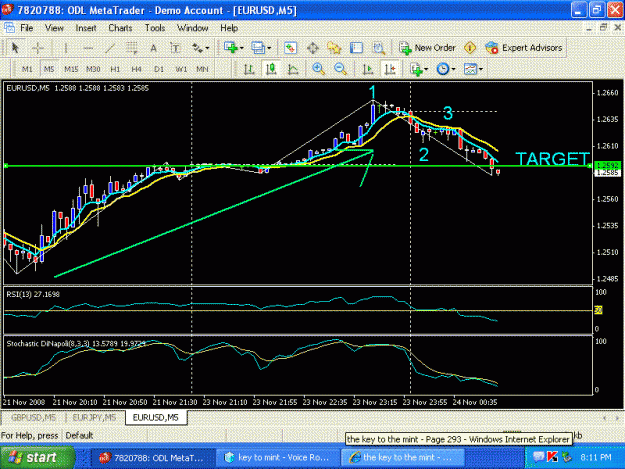Viewport: 625px width, 469px height.
Task: Open ODL MetaTrader taskbar button
Action: pyautogui.click(x=152, y=458)
